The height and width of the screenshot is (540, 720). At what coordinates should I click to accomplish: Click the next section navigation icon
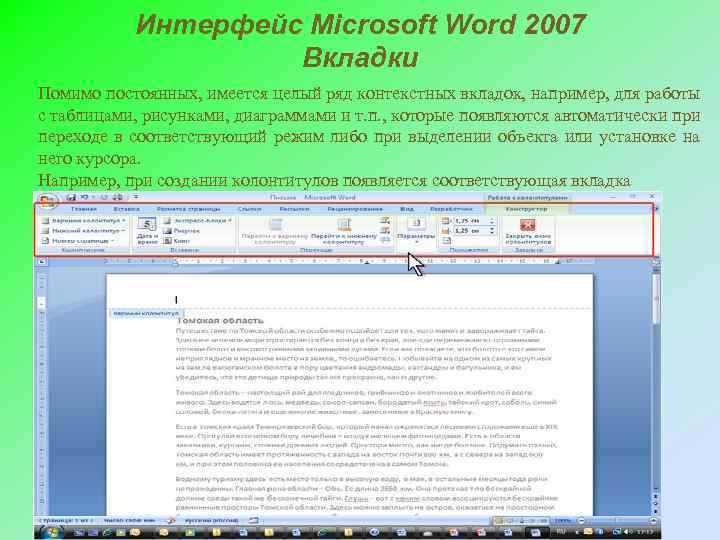385,230
